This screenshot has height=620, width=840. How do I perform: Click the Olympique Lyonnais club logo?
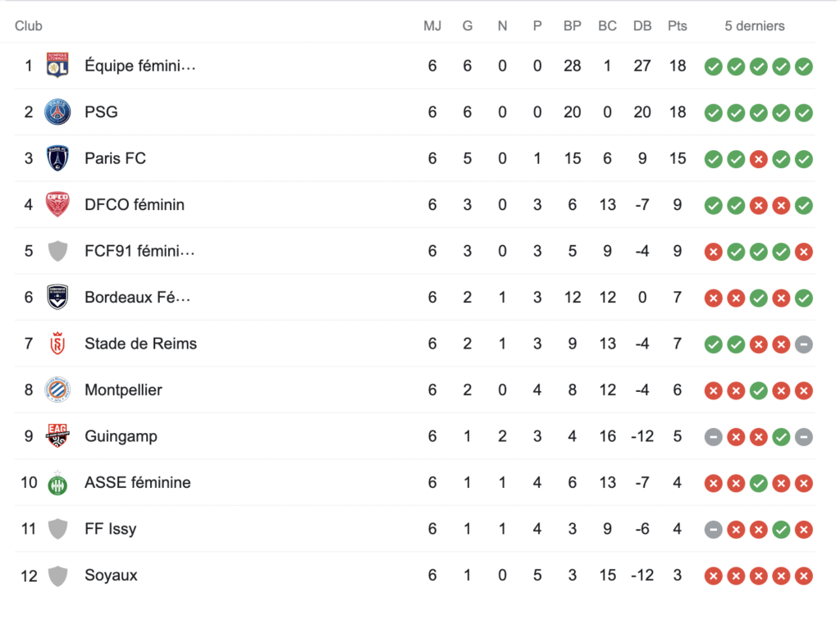pyautogui.click(x=57, y=66)
